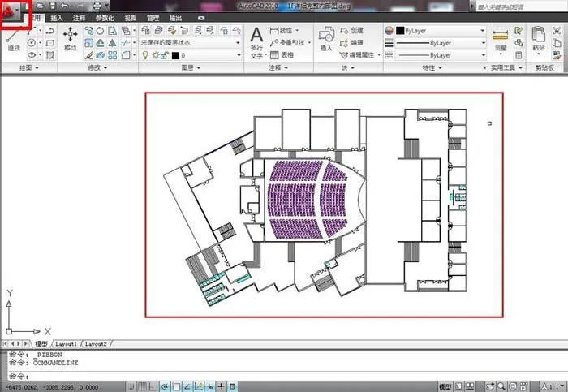This screenshot has height=392, width=568.
Task: Click the Table (表格) button
Action: (x=282, y=55)
